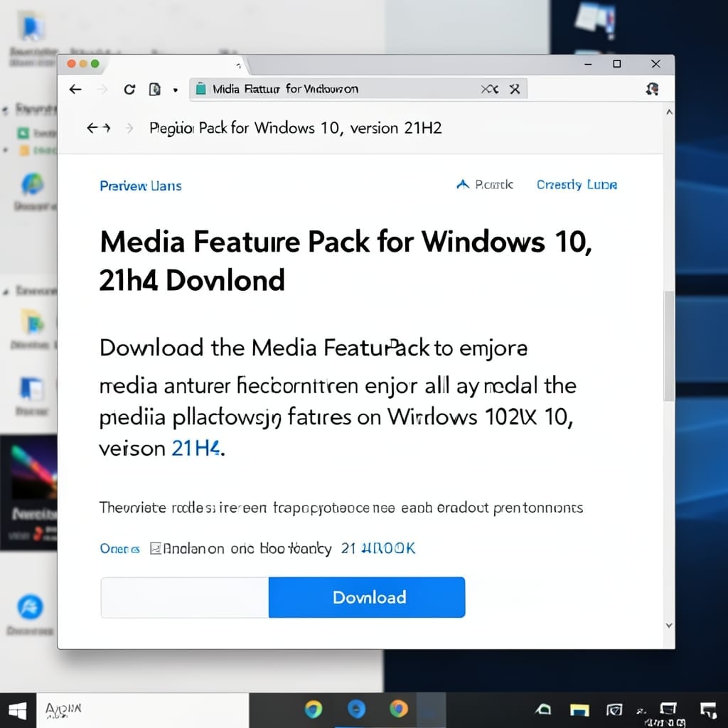
Task: Open the small dropdown arrow next to document icon
Action: pyautogui.click(x=176, y=90)
